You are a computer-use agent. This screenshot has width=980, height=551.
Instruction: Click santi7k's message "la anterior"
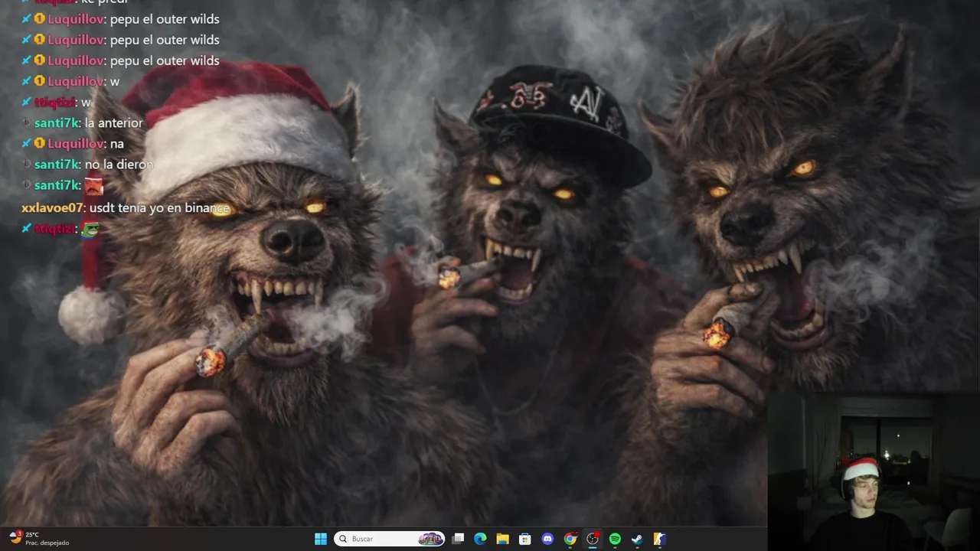(114, 122)
